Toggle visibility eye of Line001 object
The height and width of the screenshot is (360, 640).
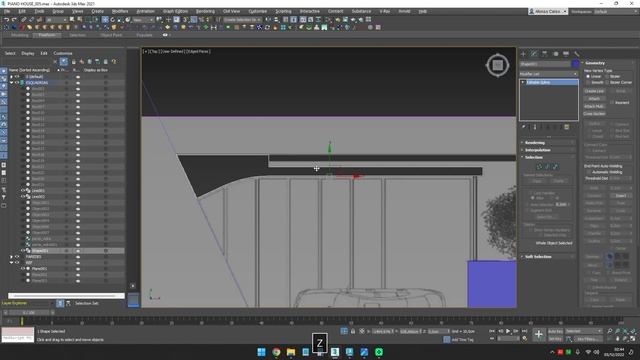(x=23, y=191)
